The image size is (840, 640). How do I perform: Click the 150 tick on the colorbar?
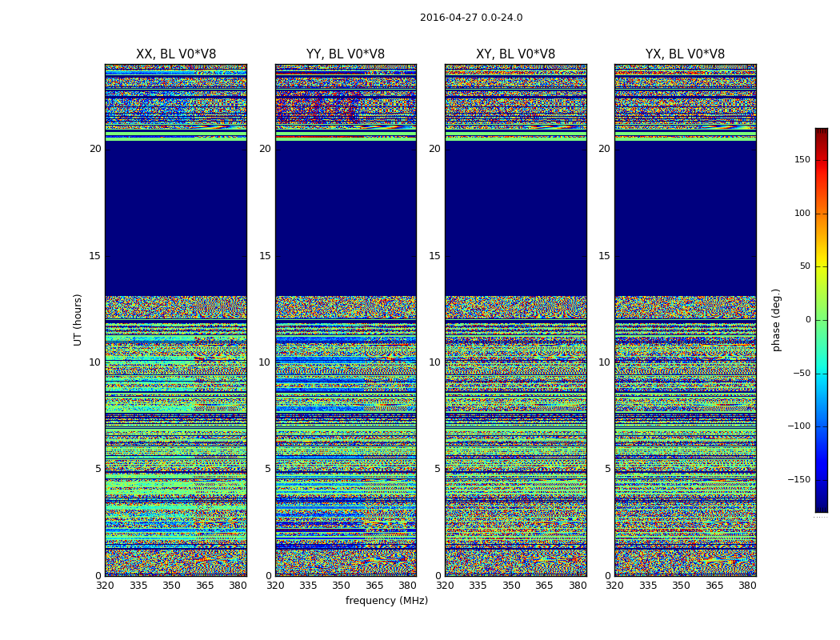click(802, 160)
